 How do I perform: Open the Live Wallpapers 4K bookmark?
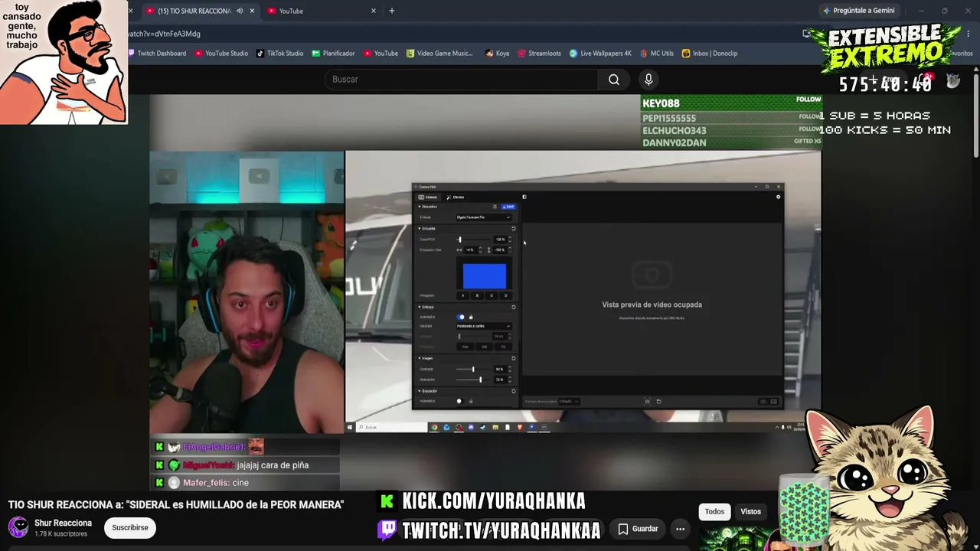click(x=601, y=54)
